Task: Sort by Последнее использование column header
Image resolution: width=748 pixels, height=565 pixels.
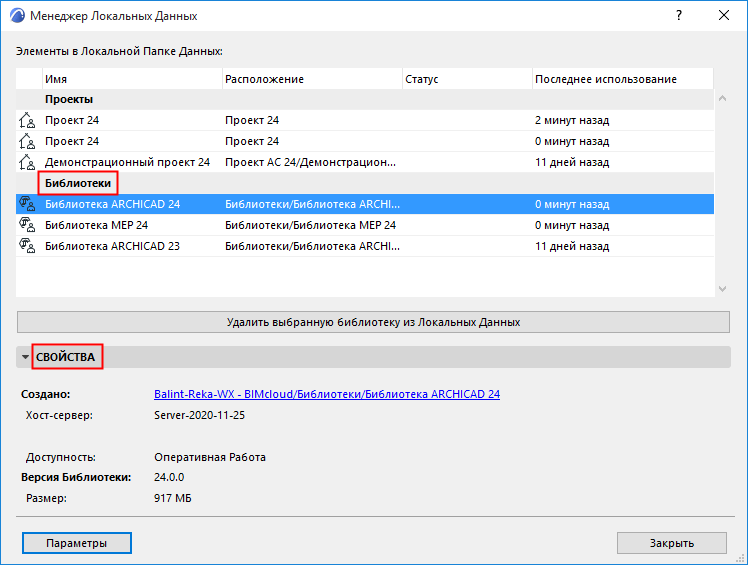Action: click(623, 79)
